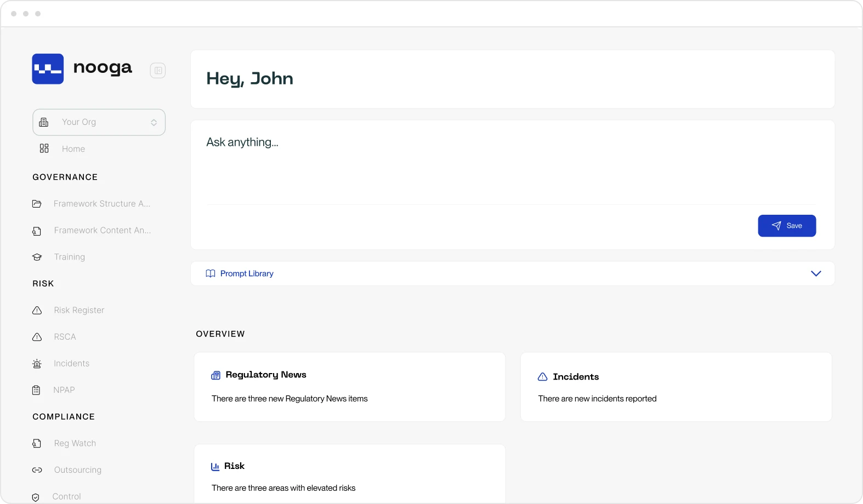Open Incidents in the sidebar

pos(71,363)
